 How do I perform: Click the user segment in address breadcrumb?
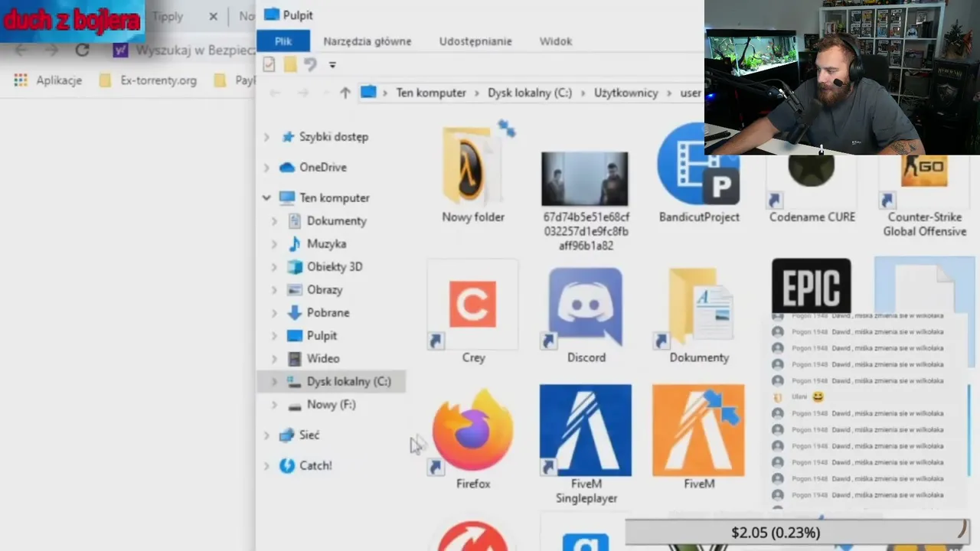[691, 93]
